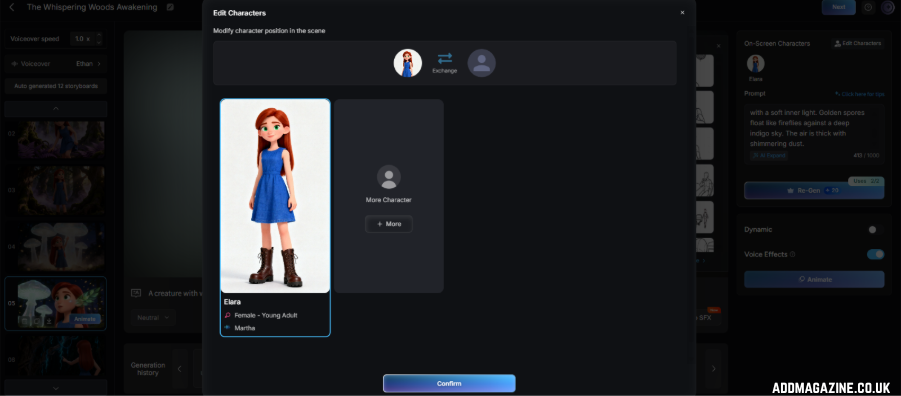Screen dimensions: 901x396
Task: Click the AI Expand button
Action: click(x=769, y=156)
